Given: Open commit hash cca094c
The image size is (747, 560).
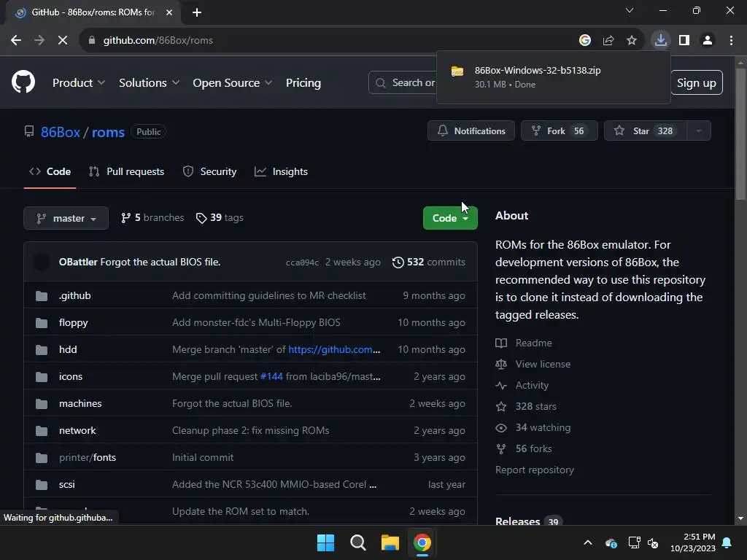Looking at the screenshot, I should tap(302, 262).
